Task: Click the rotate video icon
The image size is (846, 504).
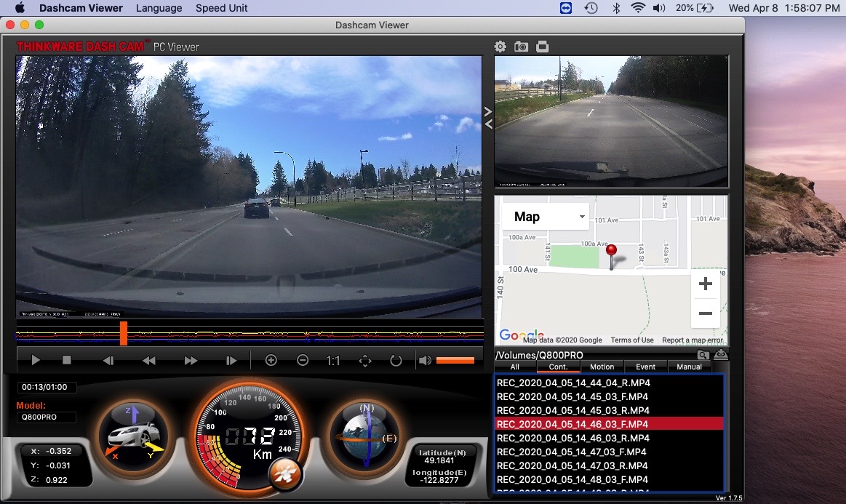Action: coord(396,361)
